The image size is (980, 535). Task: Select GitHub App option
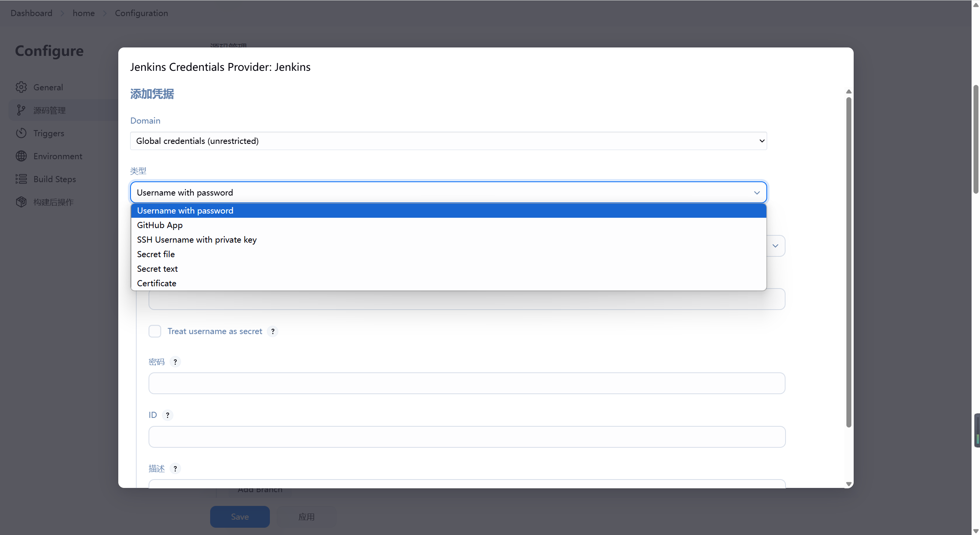click(449, 225)
